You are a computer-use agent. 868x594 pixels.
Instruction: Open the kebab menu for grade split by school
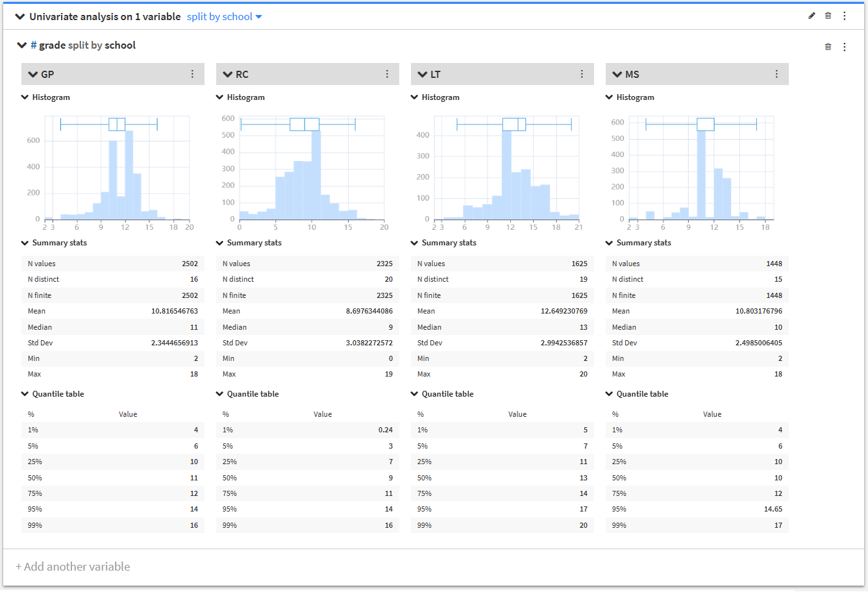(845, 47)
